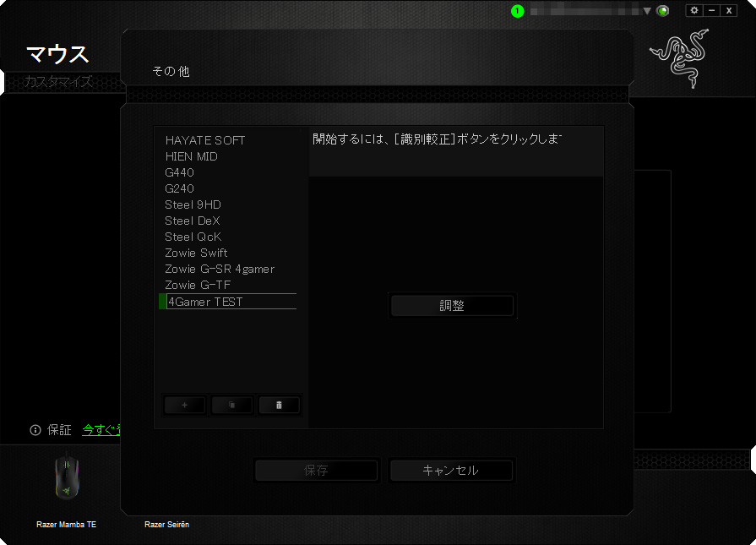Image resolution: width=756 pixels, height=545 pixels.
Task: Click the green profile number badge
Action: tap(517, 11)
